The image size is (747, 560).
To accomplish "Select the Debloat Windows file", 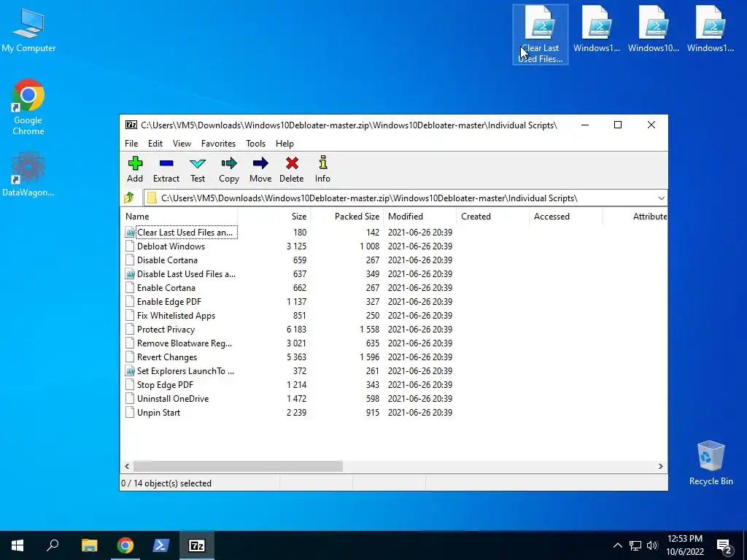I will click(171, 246).
